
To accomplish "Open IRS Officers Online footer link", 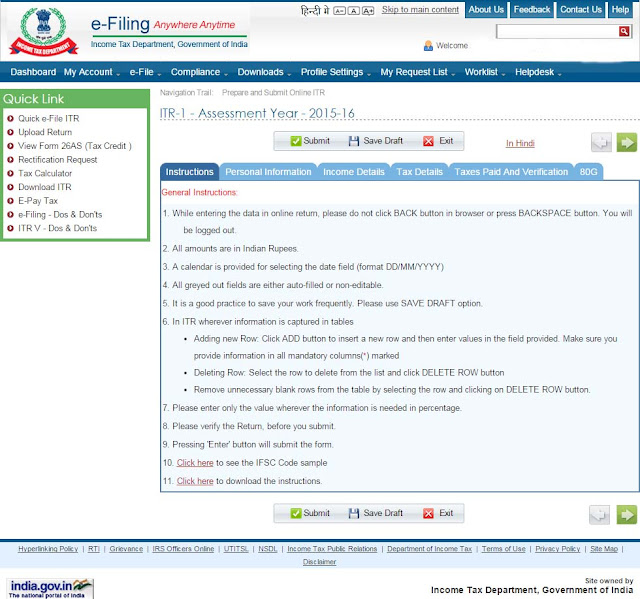I will point(183,549).
